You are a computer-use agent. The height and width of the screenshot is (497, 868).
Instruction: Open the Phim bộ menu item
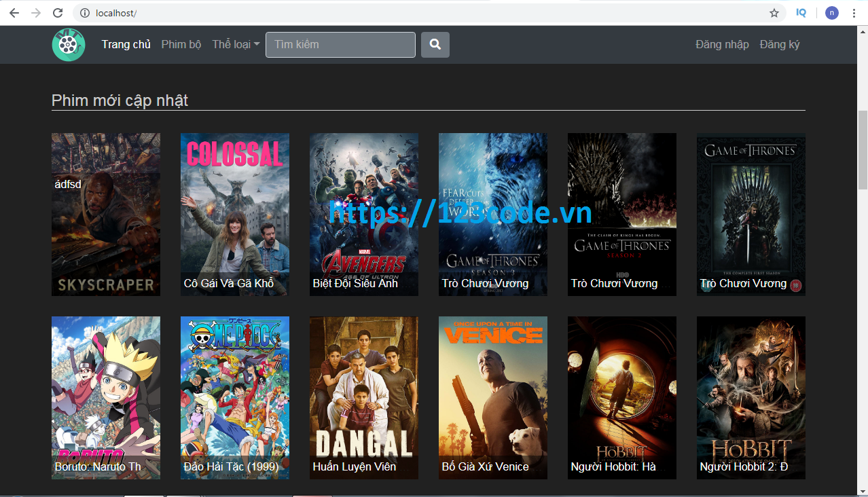[181, 45]
